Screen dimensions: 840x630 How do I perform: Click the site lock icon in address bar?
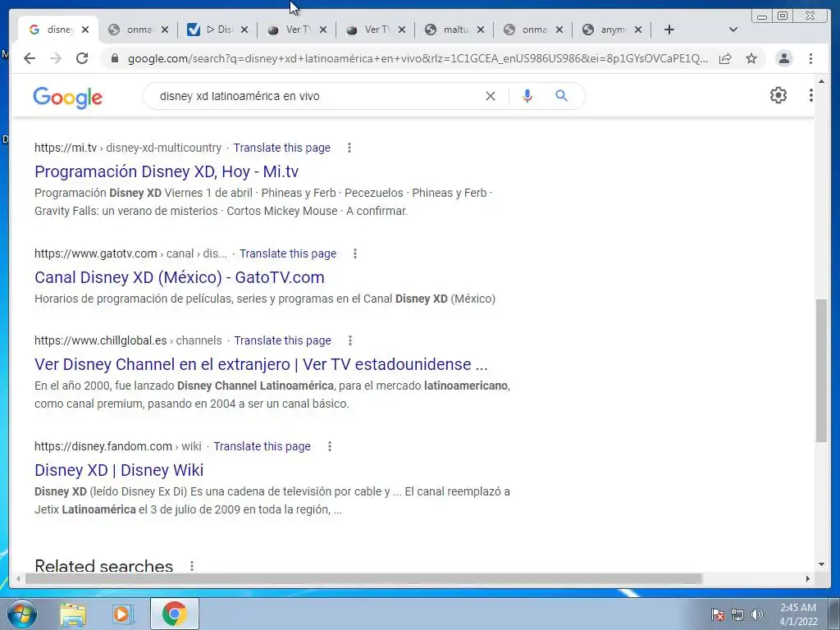click(x=114, y=58)
